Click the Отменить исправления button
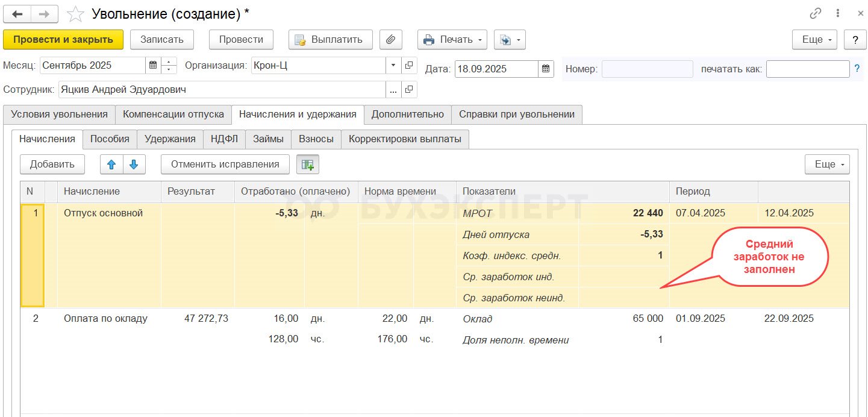This screenshot has width=868, height=417. [225, 164]
